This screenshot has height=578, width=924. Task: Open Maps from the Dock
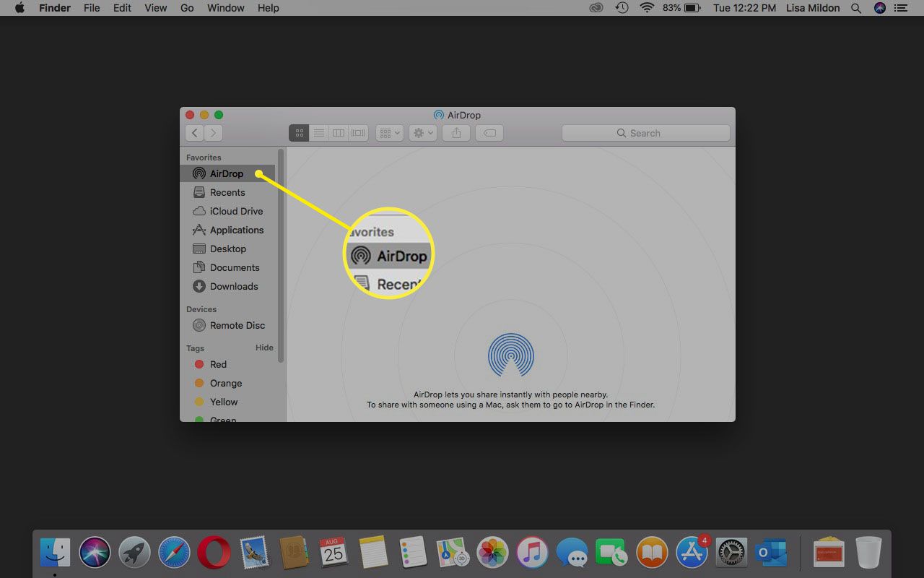coord(453,553)
